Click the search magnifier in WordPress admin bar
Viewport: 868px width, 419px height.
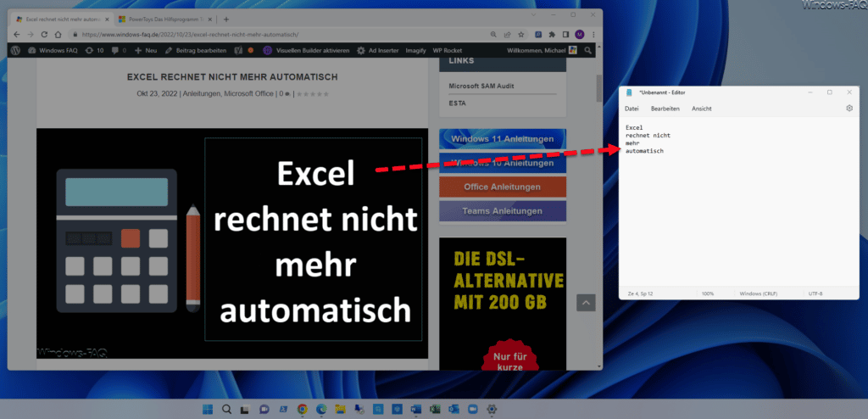click(588, 50)
